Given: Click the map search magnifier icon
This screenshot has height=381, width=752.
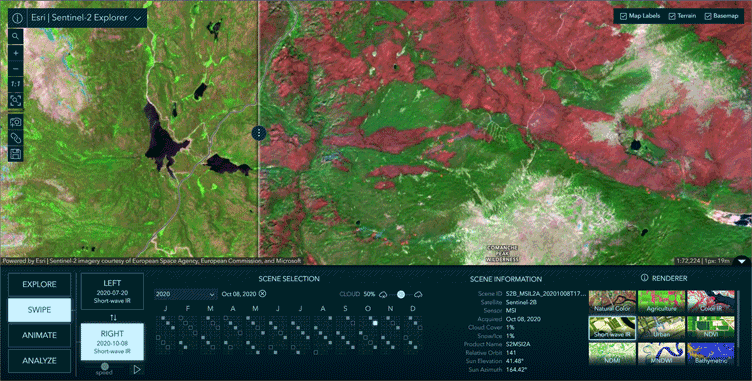Looking at the screenshot, I should pyautogui.click(x=15, y=36).
